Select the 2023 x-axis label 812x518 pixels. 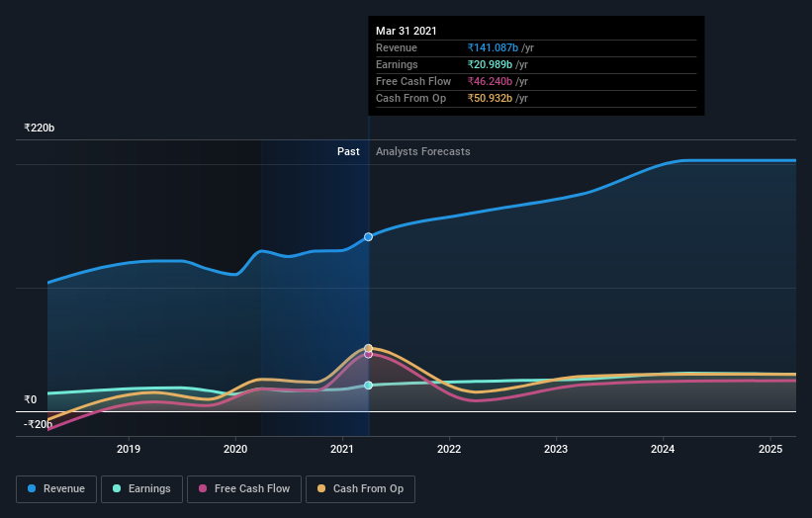(556, 449)
